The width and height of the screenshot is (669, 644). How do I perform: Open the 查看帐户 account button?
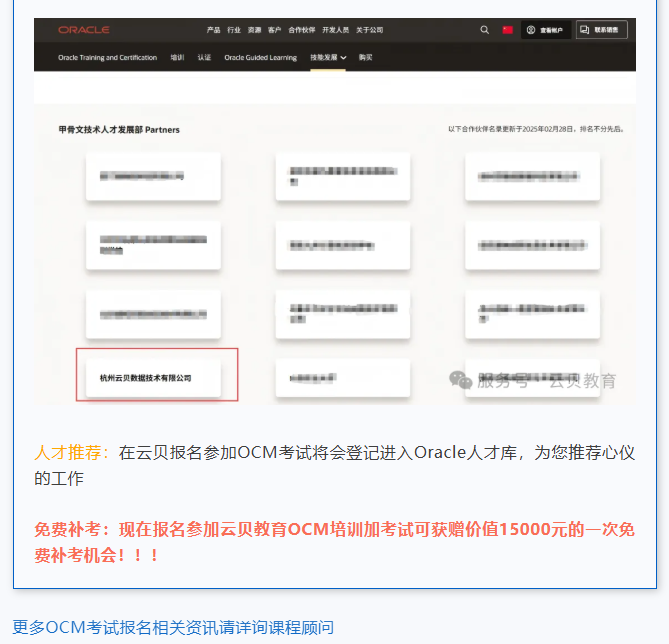(x=545, y=30)
